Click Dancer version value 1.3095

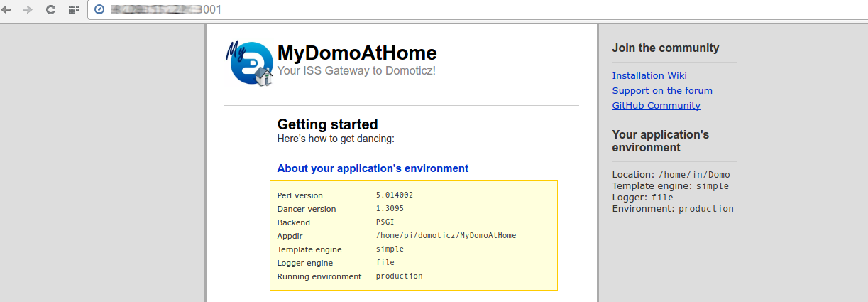[x=390, y=208]
